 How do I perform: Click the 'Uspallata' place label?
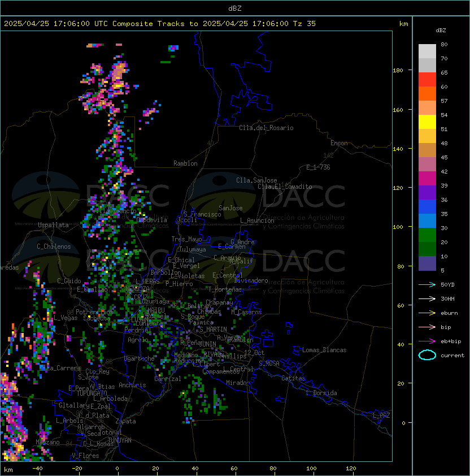[53, 225]
